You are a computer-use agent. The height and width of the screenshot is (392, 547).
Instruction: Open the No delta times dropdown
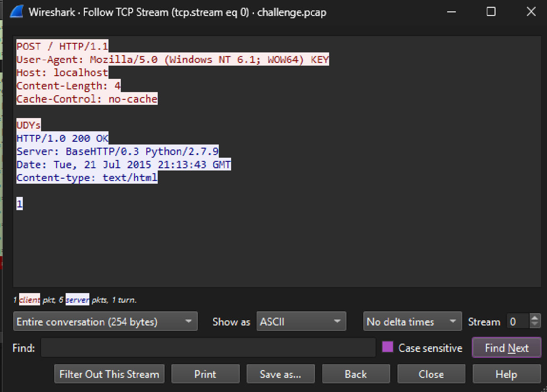(x=413, y=321)
